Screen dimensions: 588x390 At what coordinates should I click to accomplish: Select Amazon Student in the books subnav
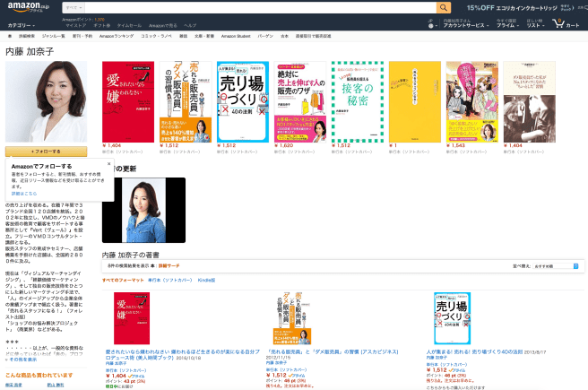point(236,36)
